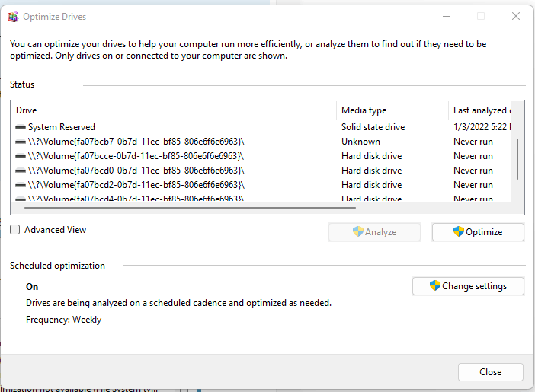
Task: Click drive icon beside Volume{fa07bcce...}
Action: tap(21, 156)
